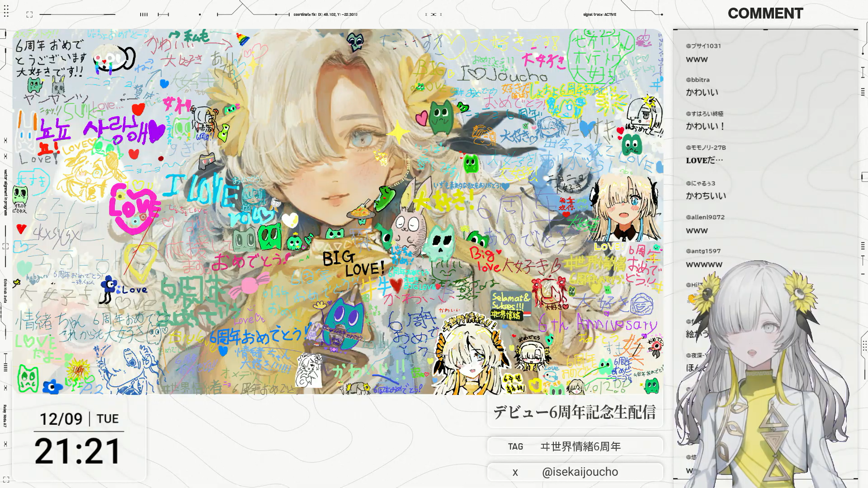Click the four vertical bars icon in top bar

pyautogui.click(x=144, y=14)
